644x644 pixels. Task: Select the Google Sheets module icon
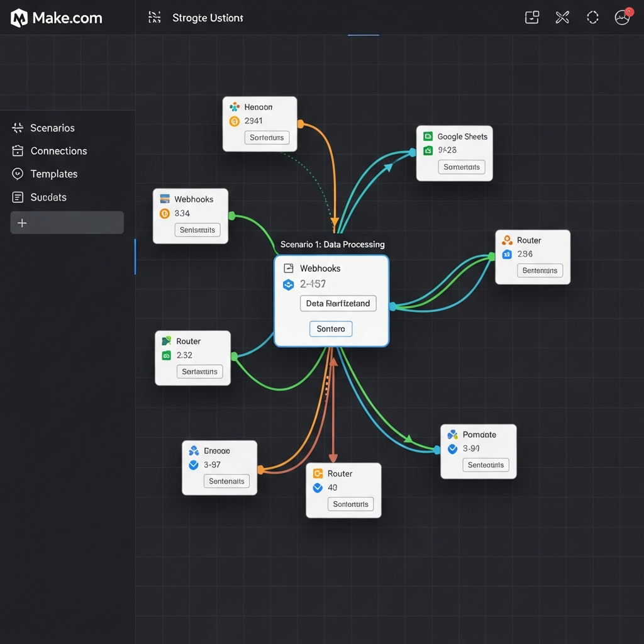coord(429,136)
